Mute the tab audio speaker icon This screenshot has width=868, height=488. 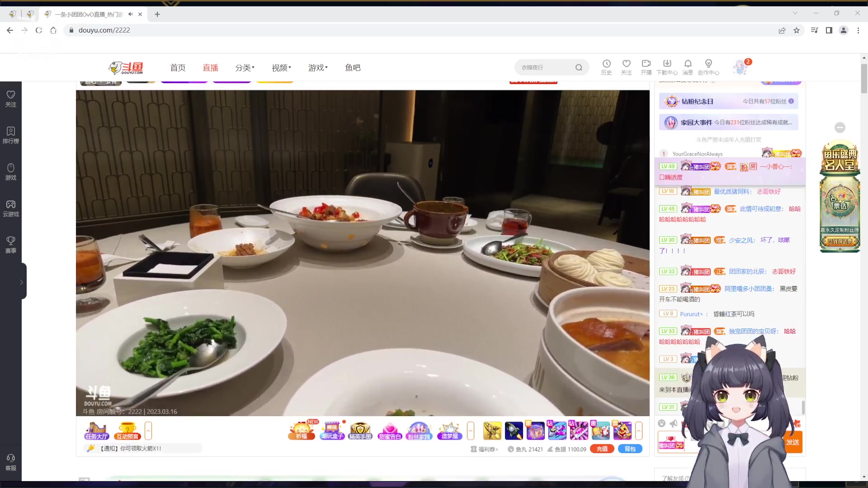tap(130, 14)
